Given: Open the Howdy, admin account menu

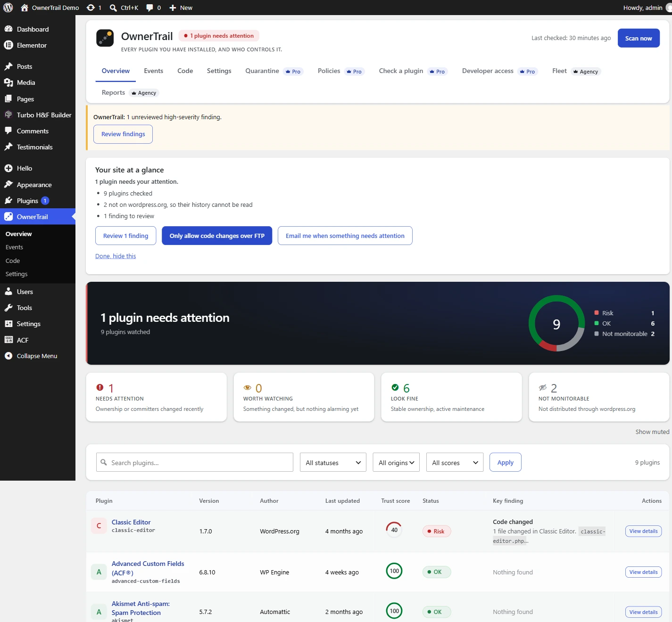Looking at the screenshot, I should coord(647,8).
